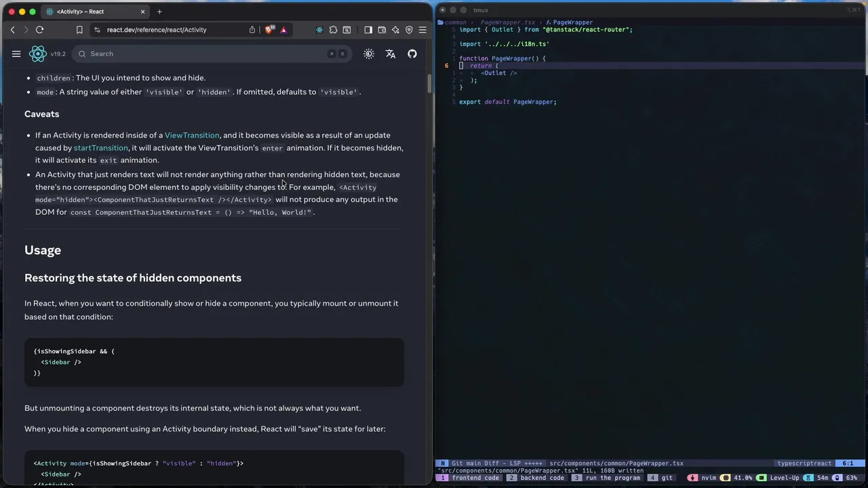Follow the startTransition link
The width and height of the screenshot is (868, 488).
(100, 148)
